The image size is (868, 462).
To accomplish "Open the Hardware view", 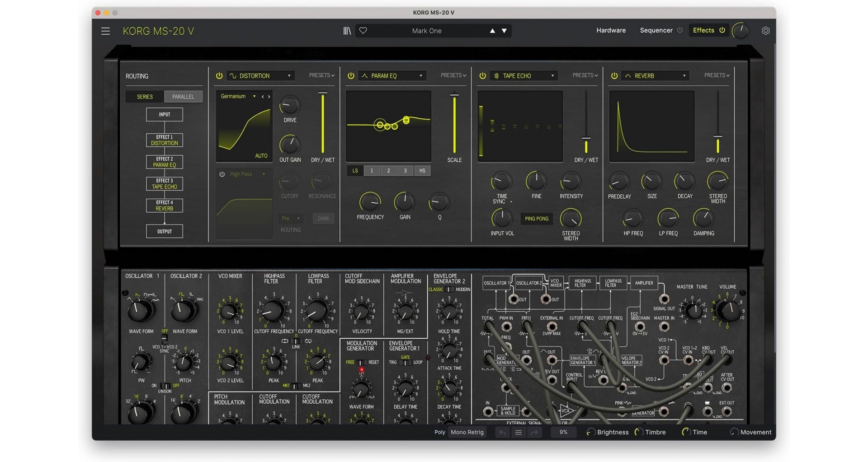I will click(611, 30).
